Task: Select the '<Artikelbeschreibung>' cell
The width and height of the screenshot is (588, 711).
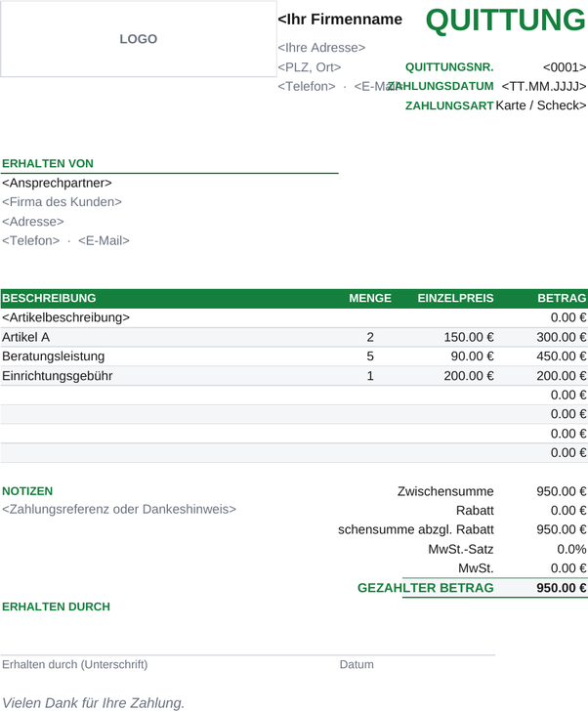Action: coord(65,317)
